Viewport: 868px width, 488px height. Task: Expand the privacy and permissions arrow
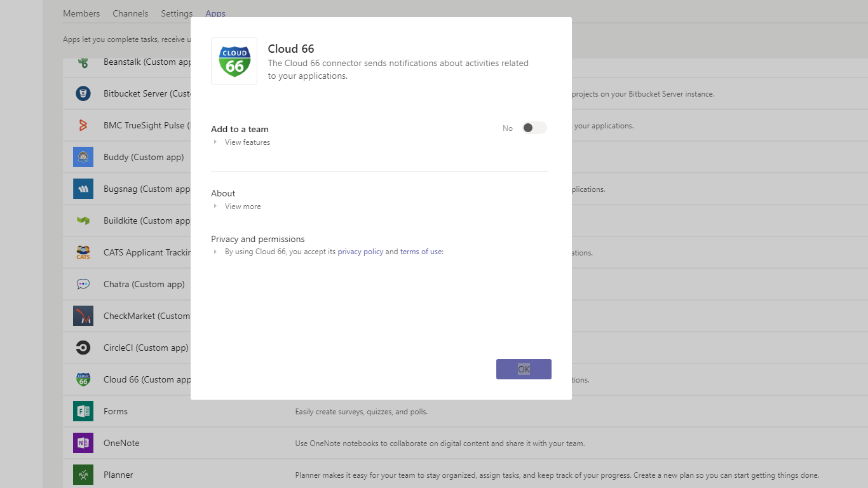click(x=215, y=252)
